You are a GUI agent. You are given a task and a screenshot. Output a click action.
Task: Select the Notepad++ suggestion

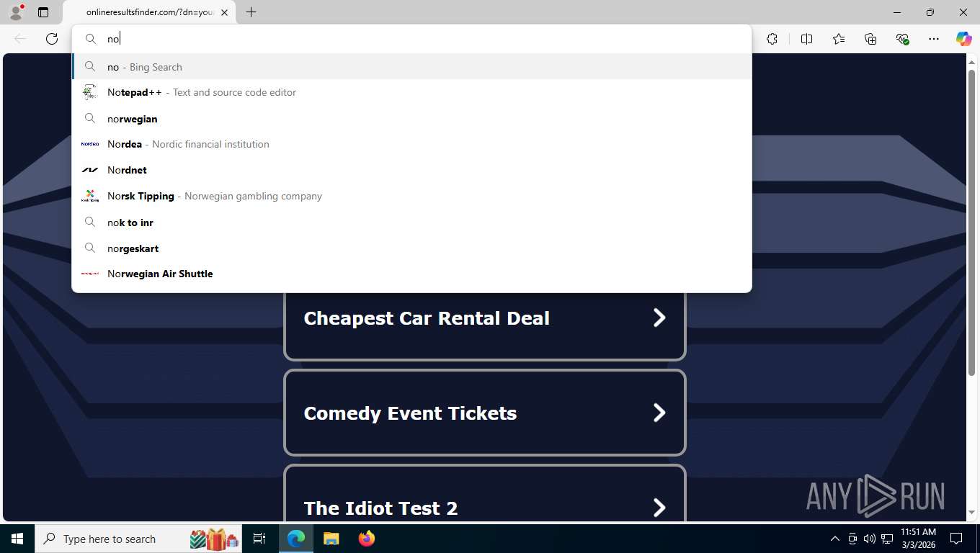click(x=411, y=92)
